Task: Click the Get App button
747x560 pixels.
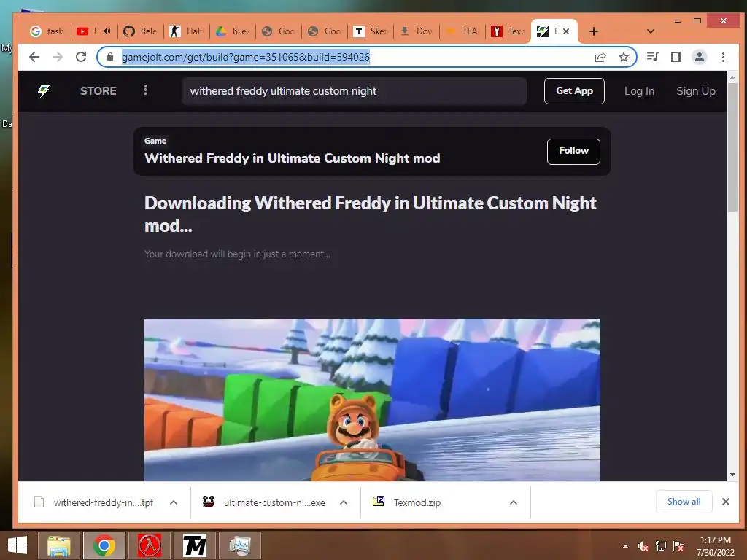Action: point(574,91)
